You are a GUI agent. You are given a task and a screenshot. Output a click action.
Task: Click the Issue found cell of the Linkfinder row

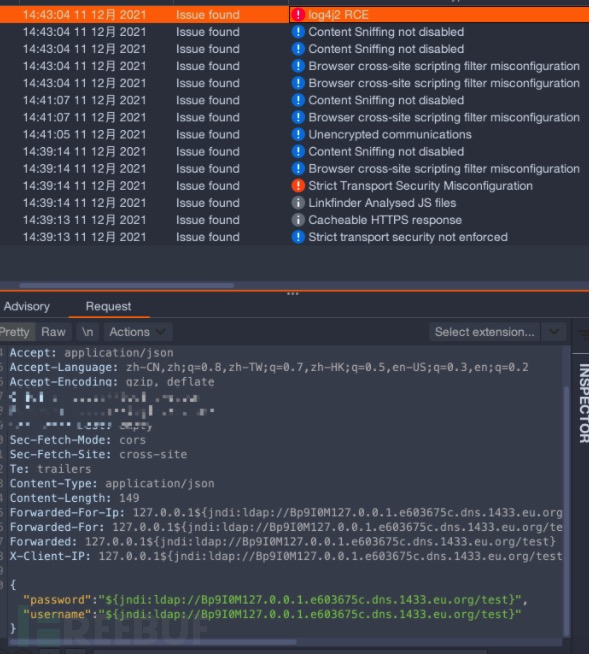tap(208, 203)
